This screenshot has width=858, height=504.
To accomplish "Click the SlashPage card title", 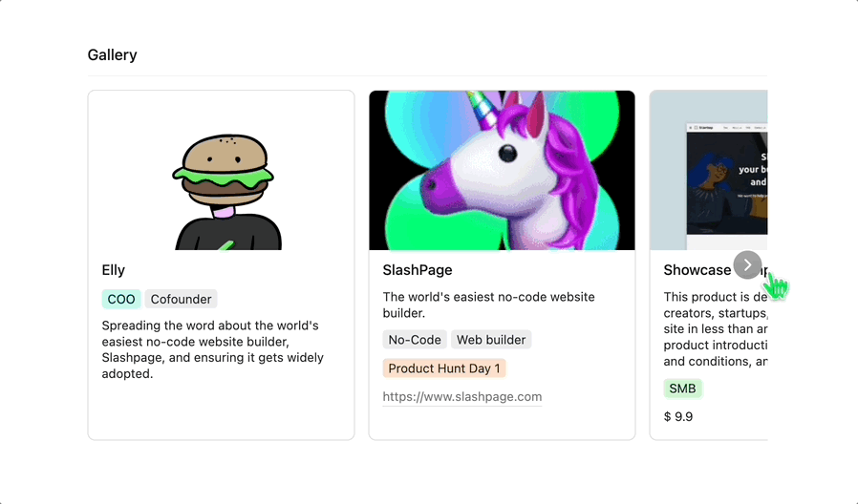I will 418,270.
